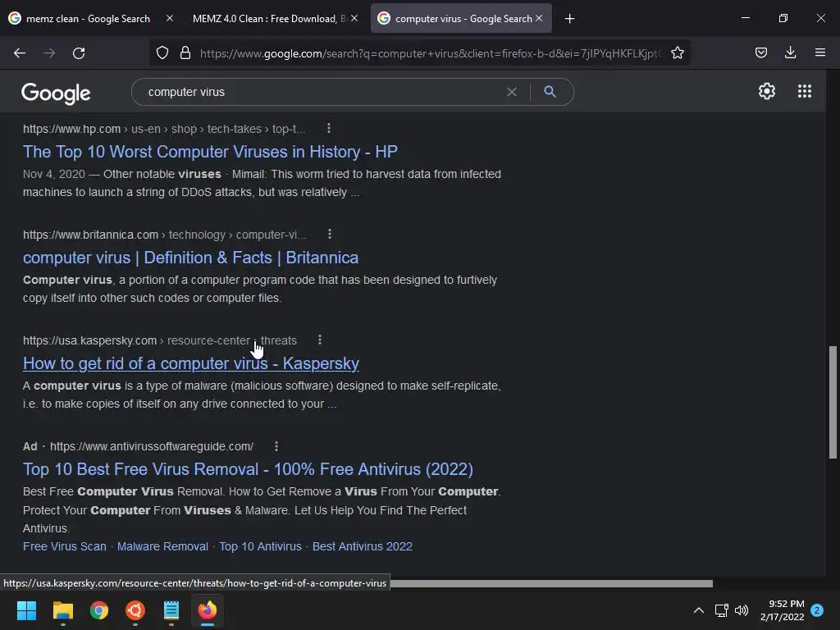Screen dimensions: 840x630
Task: Open the Britannica computer virus definition link
Action: tap(190, 258)
